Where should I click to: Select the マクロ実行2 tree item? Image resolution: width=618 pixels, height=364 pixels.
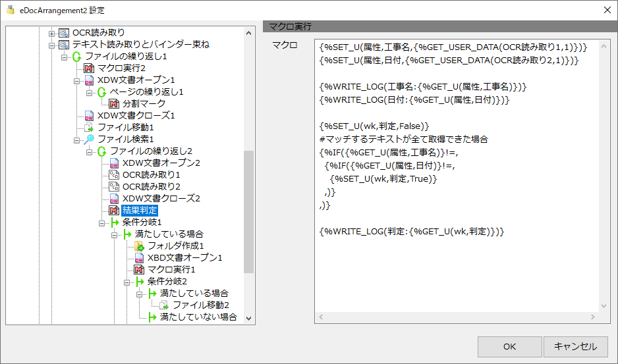pyautogui.click(x=121, y=68)
